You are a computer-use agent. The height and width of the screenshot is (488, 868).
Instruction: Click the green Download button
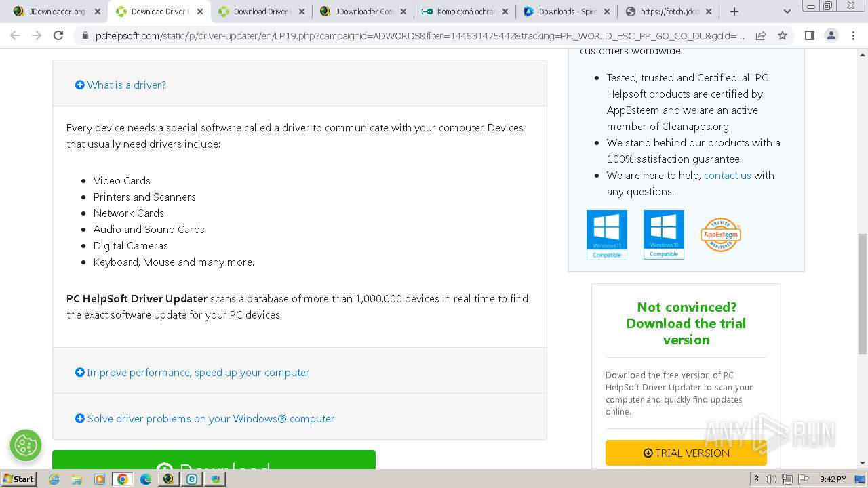point(214,460)
